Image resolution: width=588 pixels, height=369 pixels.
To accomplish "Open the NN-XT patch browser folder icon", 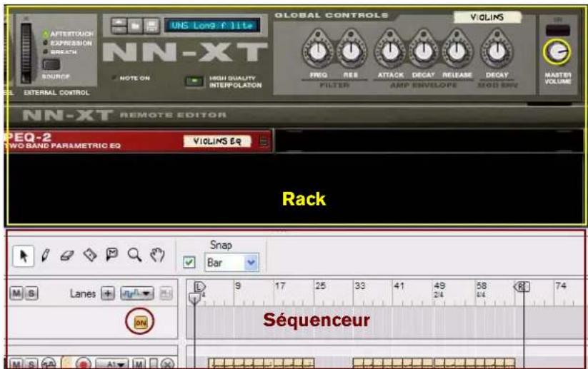I will click(x=135, y=26).
